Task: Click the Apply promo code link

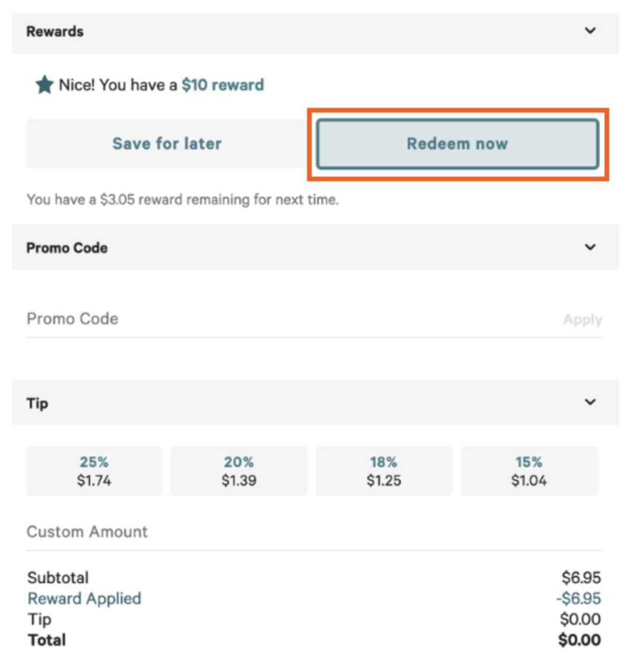Action: point(583,319)
